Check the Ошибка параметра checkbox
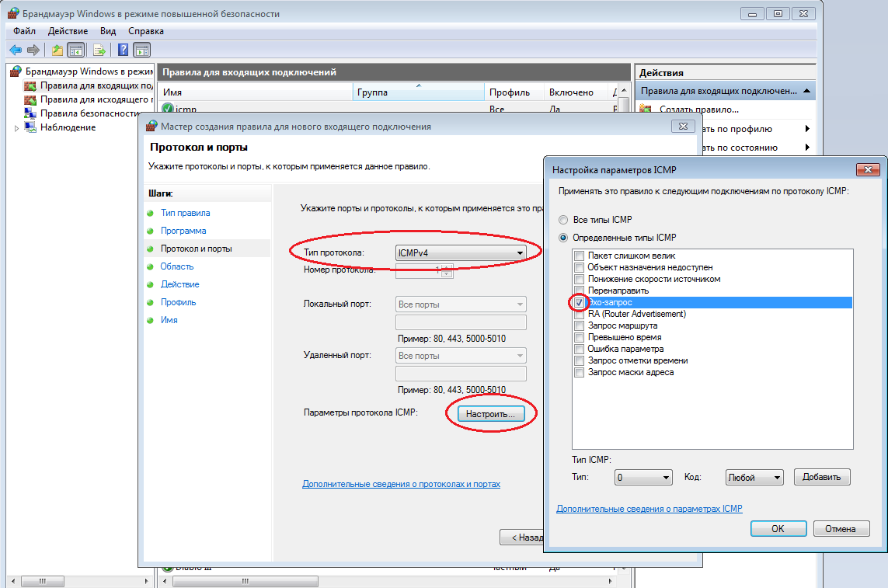This screenshot has width=888, height=588. 579,349
